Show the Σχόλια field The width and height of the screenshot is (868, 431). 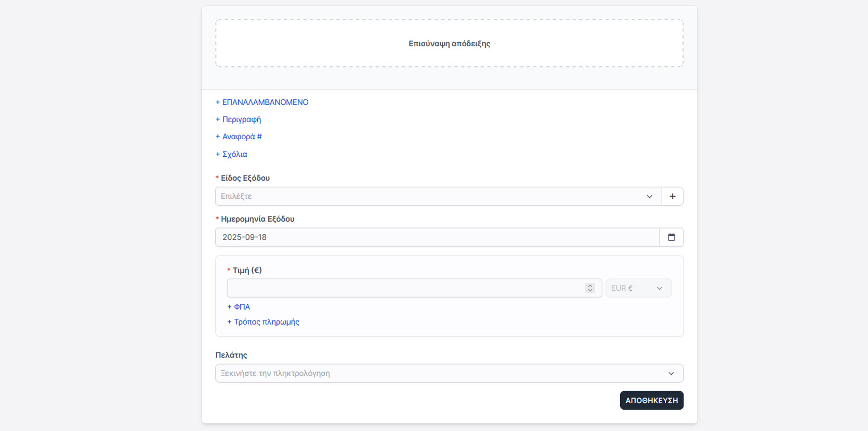point(231,154)
